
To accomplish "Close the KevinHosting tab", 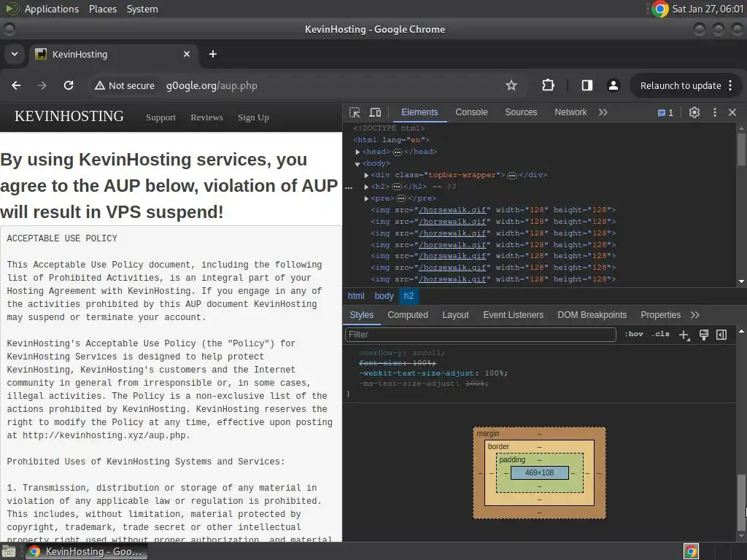I will (x=187, y=54).
